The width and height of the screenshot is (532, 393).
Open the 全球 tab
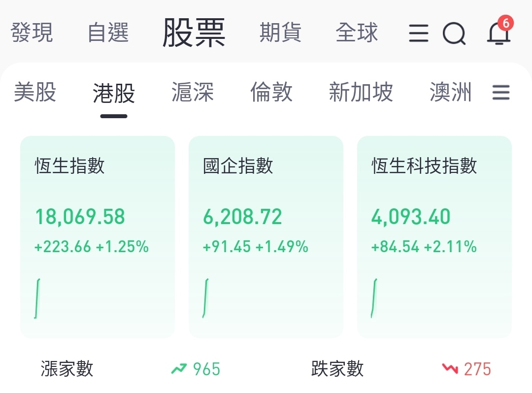(x=357, y=33)
